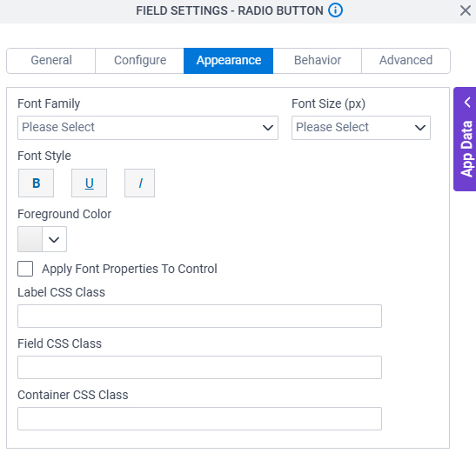The height and width of the screenshot is (460, 476).
Task: Switch to the General tab
Action: [x=51, y=60]
